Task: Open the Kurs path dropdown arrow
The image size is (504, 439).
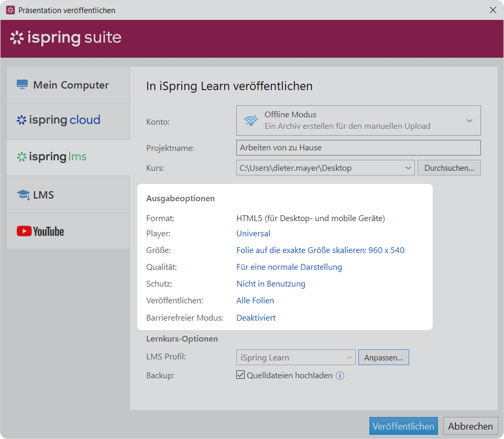Action: point(408,168)
